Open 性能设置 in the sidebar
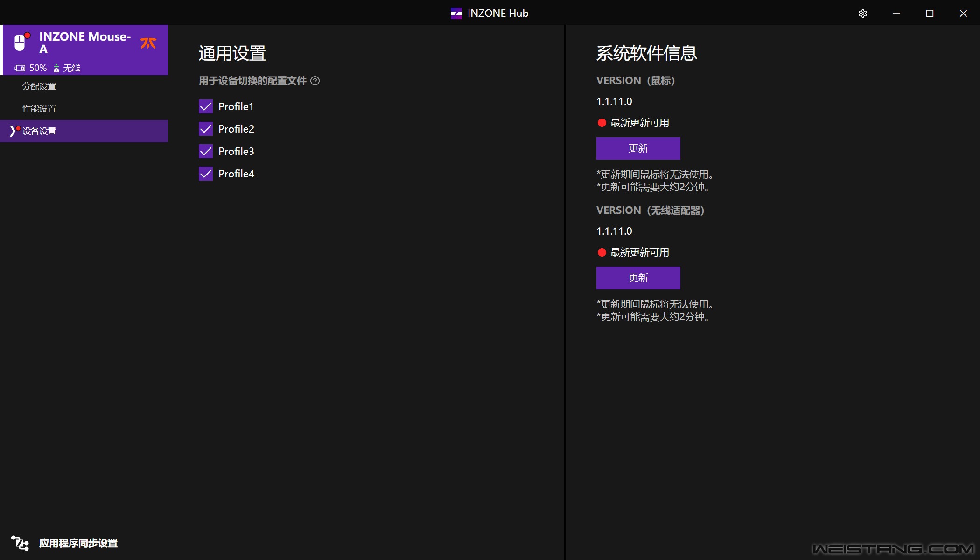Viewport: 980px width, 560px height. click(x=84, y=109)
